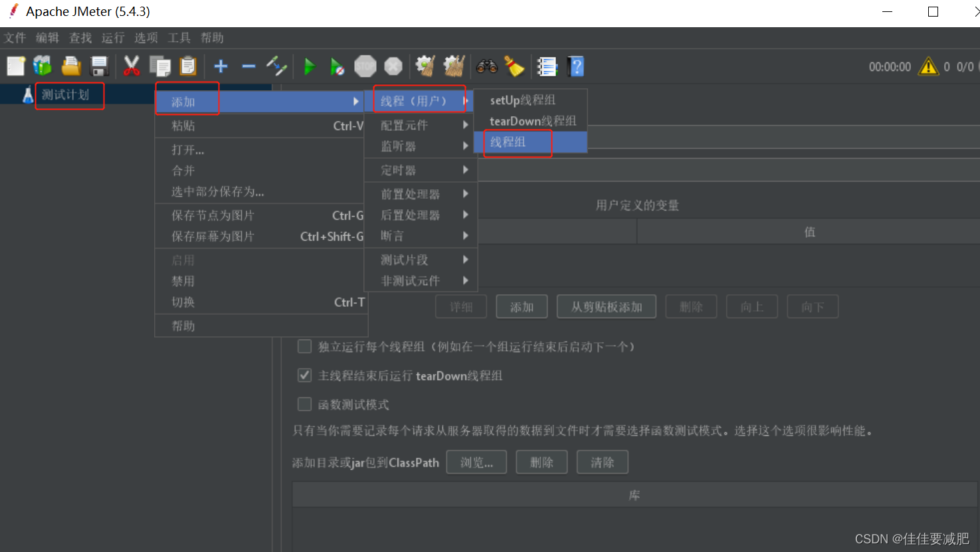The height and width of the screenshot is (552, 980).
Task: Open the Templates icon in toolbar
Action: coord(43,66)
